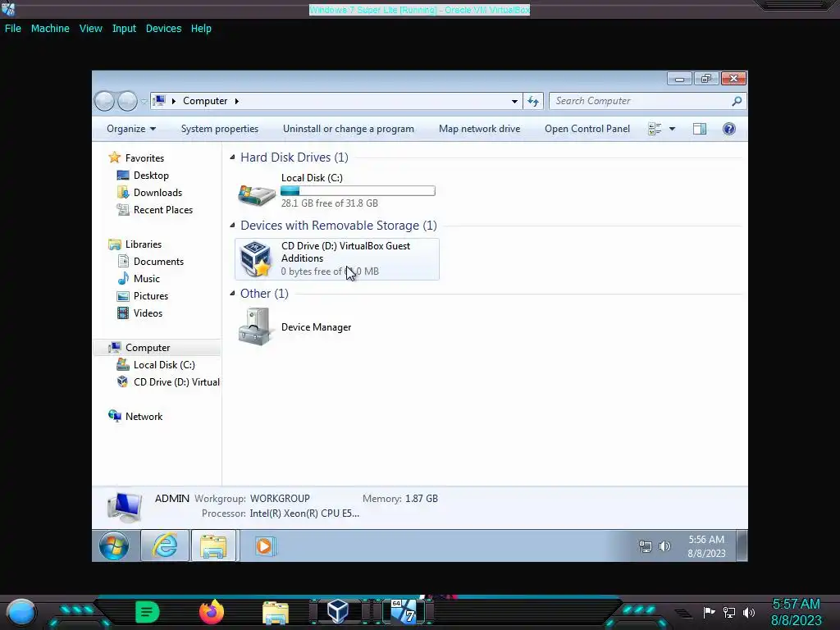This screenshot has height=630, width=840.
Task: Open the recent pages dropdown arrow
Action: click(144, 101)
